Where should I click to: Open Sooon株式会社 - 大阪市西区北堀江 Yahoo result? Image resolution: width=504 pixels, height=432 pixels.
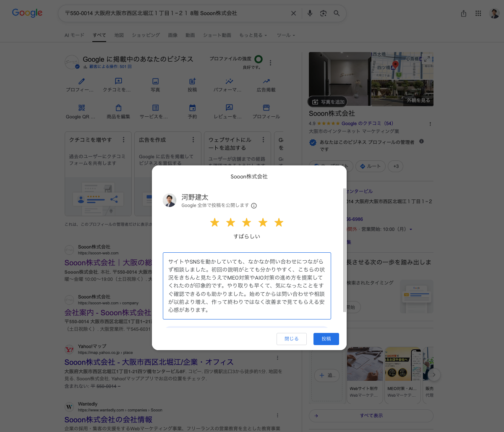click(x=149, y=362)
